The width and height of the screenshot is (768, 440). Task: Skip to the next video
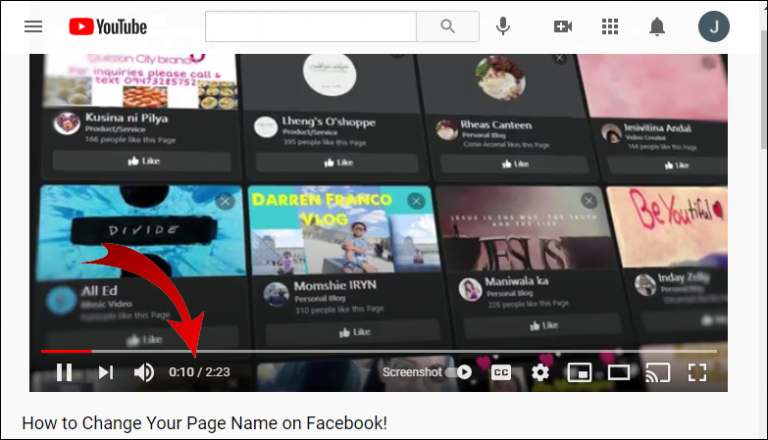(106, 372)
